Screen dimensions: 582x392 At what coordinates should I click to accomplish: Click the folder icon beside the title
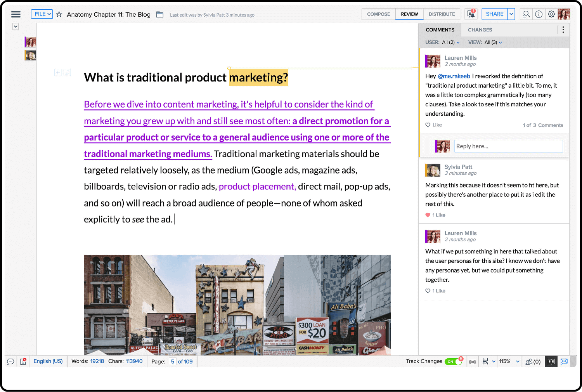160,14
